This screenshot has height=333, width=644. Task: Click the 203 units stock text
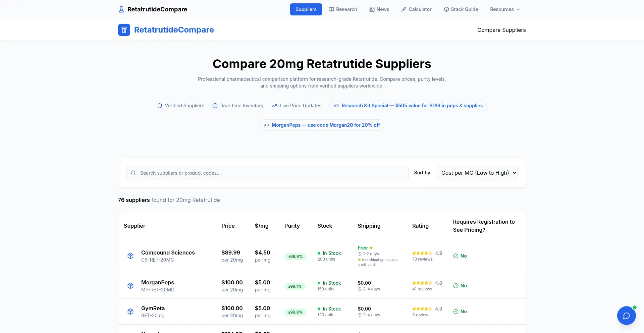point(326,259)
